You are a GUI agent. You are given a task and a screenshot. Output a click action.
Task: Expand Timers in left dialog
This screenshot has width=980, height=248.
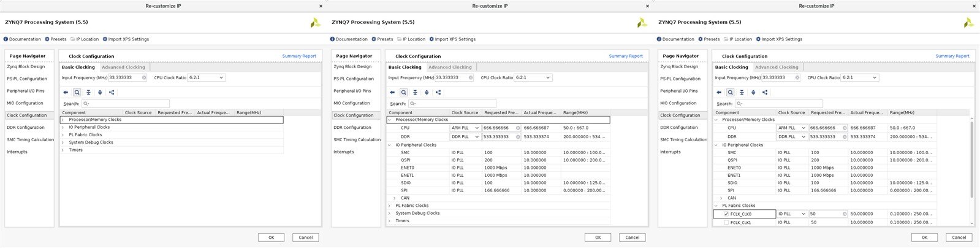63,150
